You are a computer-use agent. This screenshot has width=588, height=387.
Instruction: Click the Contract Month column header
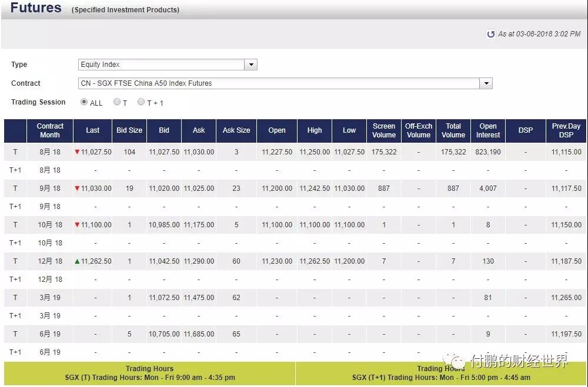[50, 130]
